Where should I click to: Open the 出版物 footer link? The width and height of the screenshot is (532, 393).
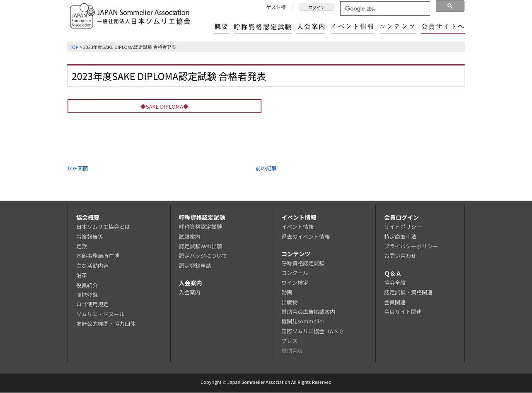pos(290,302)
